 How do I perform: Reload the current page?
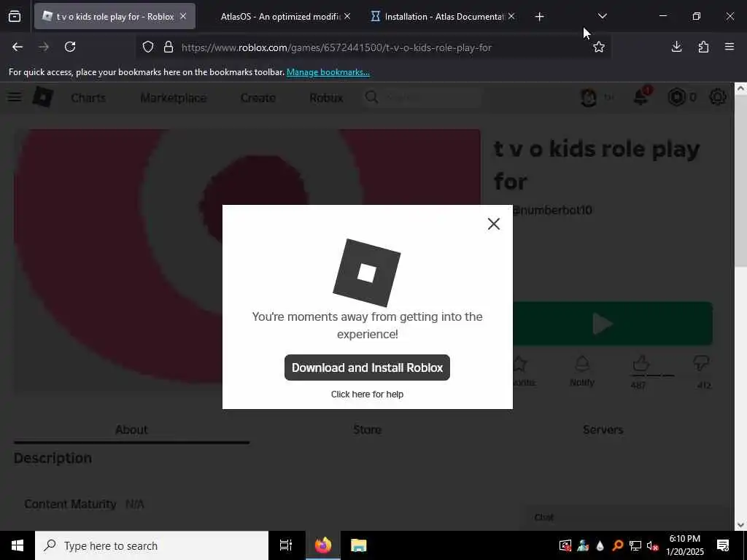click(x=70, y=47)
